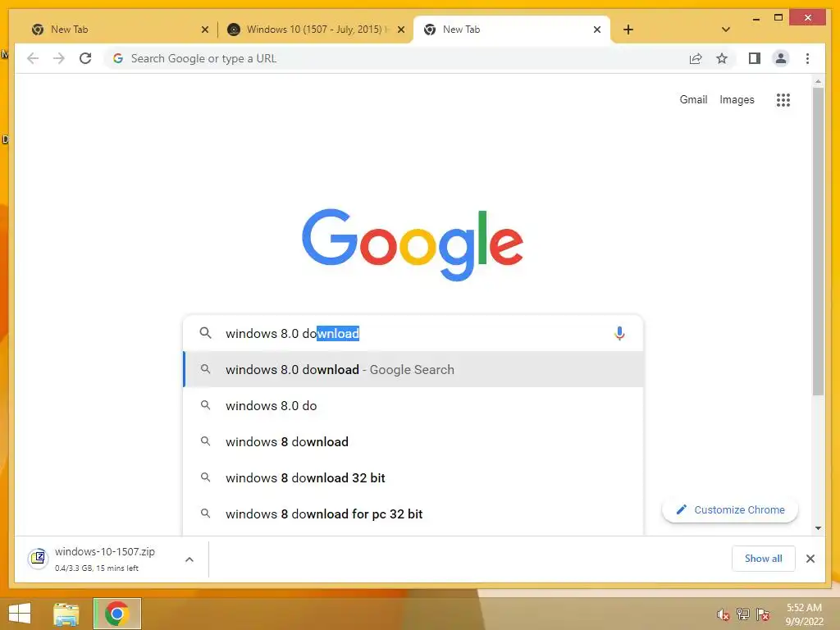Close the Windows 10 (1507) tab
840x630 pixels.
(x=400, y=30)
